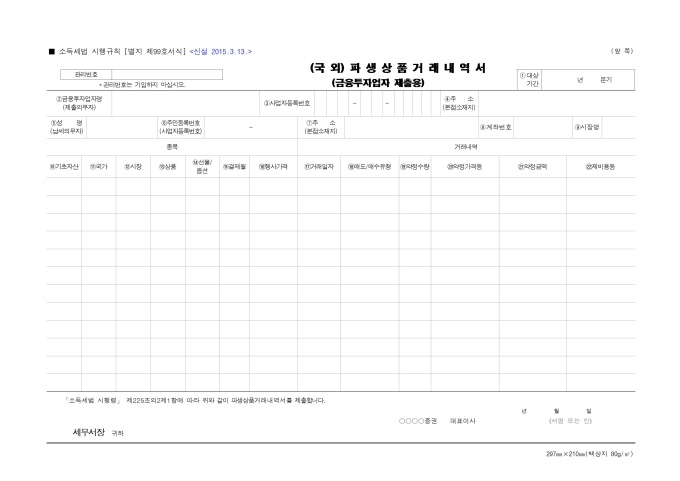This screenshot has height=481, width=680.
Task: Click the 대표이사 text
Action: (463, 421)
